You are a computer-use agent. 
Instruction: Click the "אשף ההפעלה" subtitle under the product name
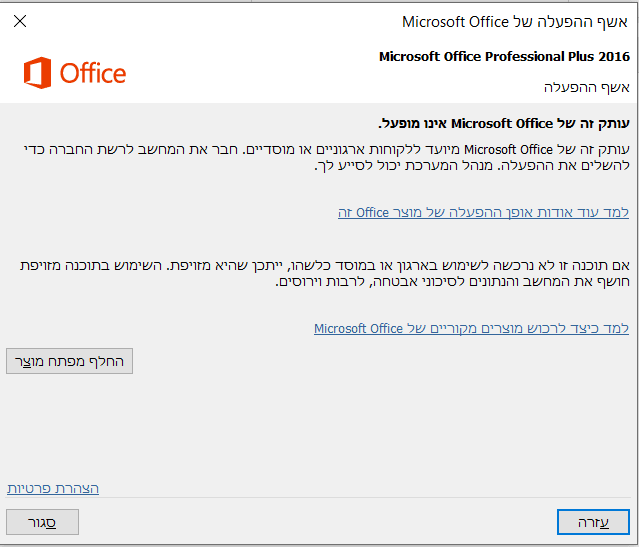point(586,87)
